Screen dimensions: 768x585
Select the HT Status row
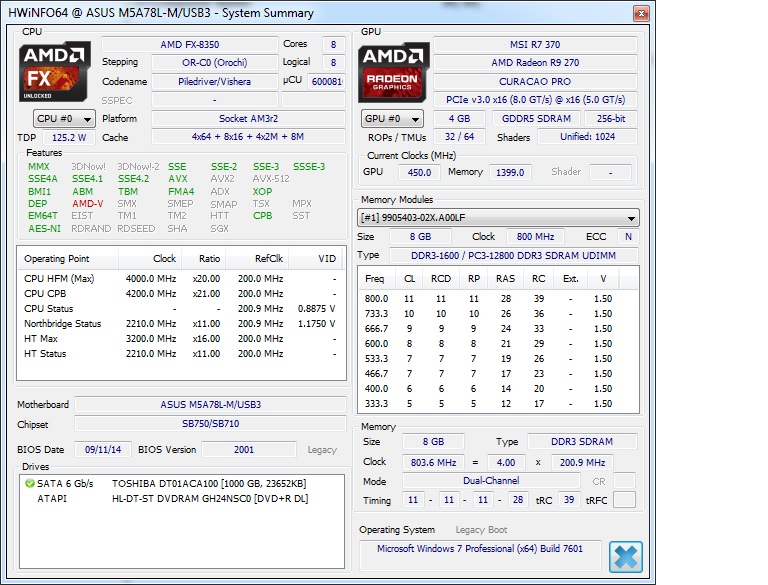point(181,354)
